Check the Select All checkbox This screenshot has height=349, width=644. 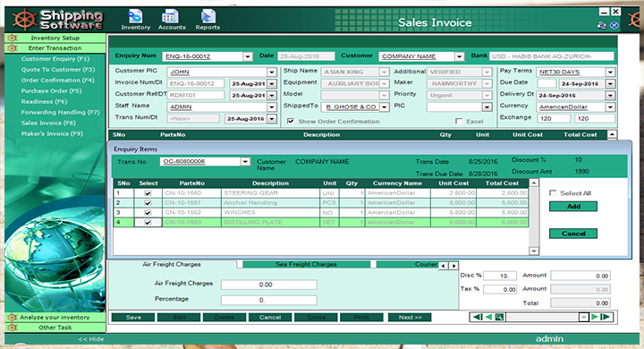tap(553, 193)
